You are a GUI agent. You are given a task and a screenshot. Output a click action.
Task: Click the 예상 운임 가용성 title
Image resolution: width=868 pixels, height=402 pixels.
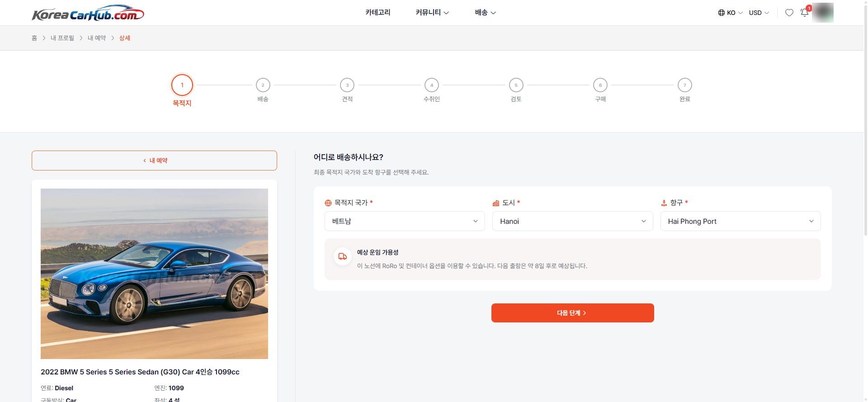point(377,252)
